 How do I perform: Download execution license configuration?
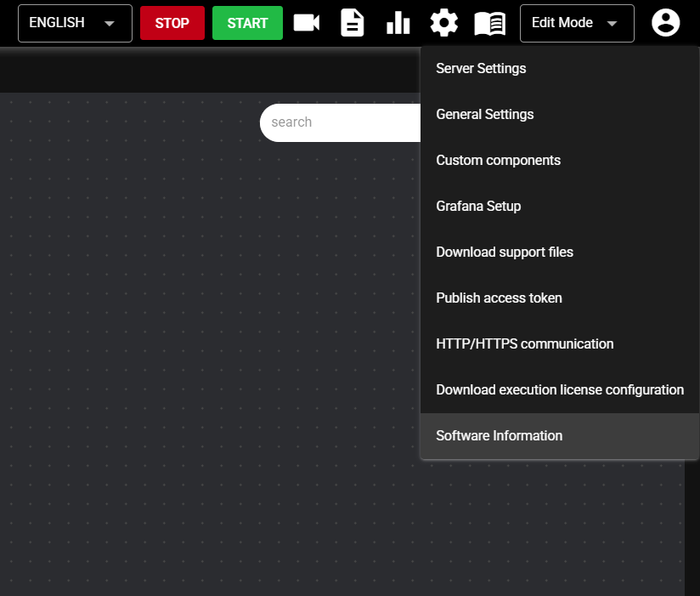(560, 389)
